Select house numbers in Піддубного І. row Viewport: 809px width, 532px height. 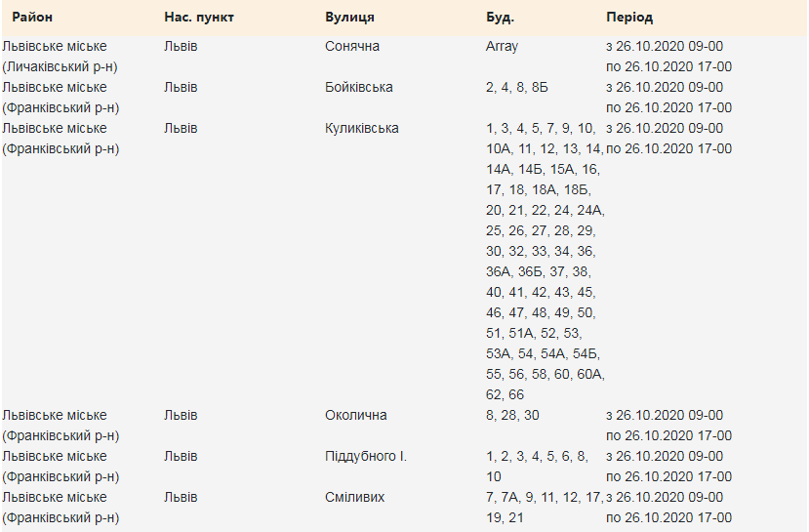537,467
